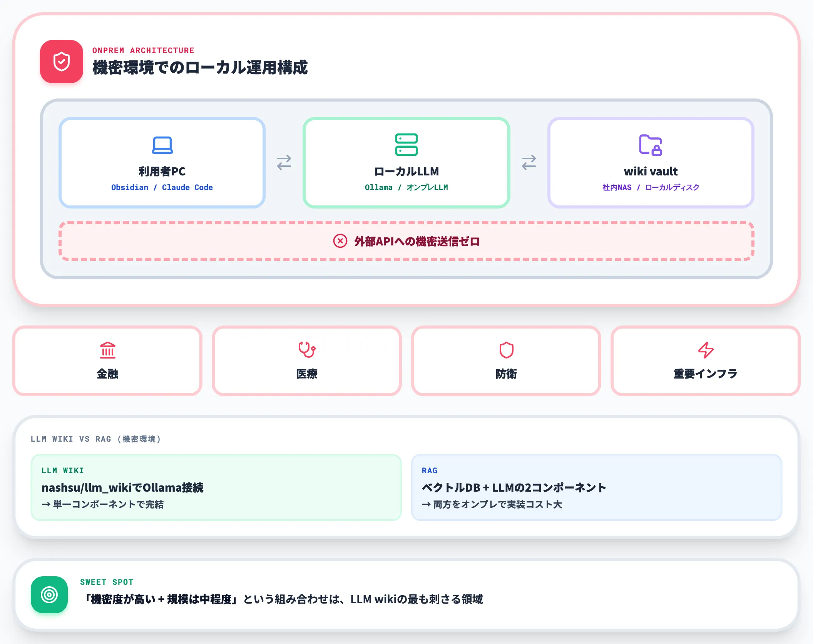
Task: Click the ONPREM ARCHITECTURE label
Action: tap(143, 50)
